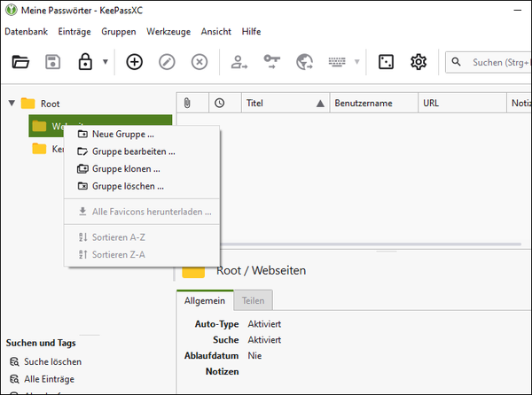Click Alle Einträge in sidebar
The height and width of the screenshot is (395, 532).
point(49,379)
